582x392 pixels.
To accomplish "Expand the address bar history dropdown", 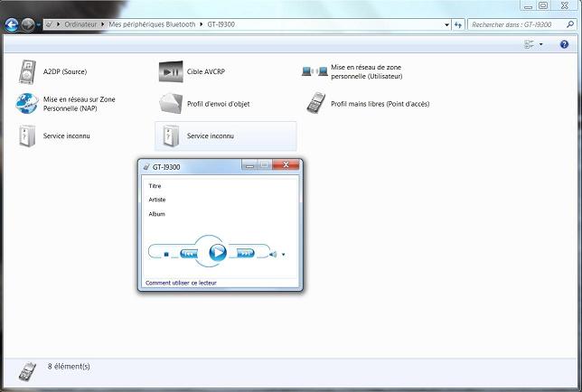I will point(446,25).
